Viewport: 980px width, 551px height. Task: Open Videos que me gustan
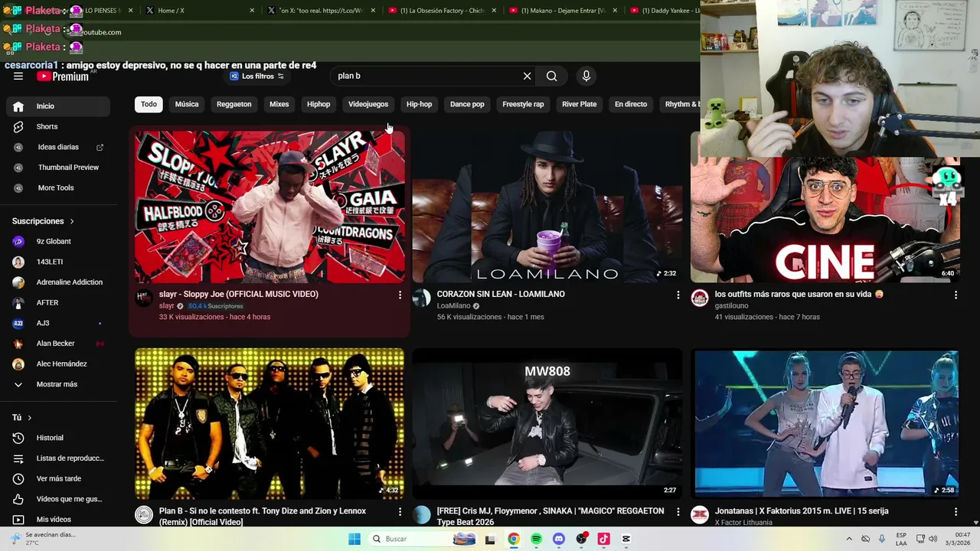[x=58, y=499]
